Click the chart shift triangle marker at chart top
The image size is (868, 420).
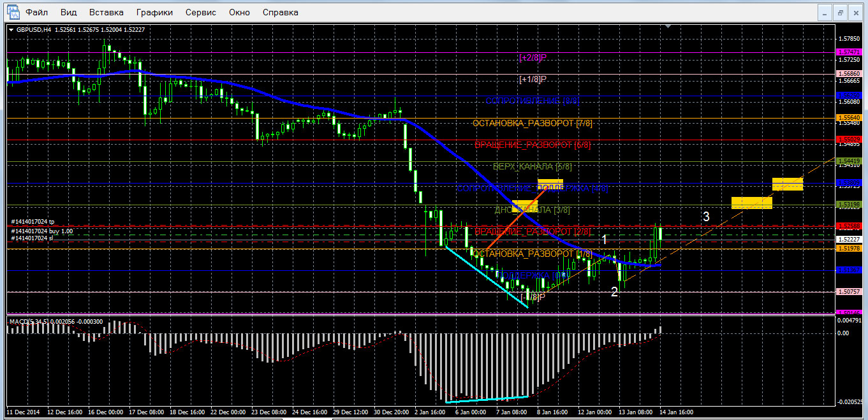(x=668, y=27)
